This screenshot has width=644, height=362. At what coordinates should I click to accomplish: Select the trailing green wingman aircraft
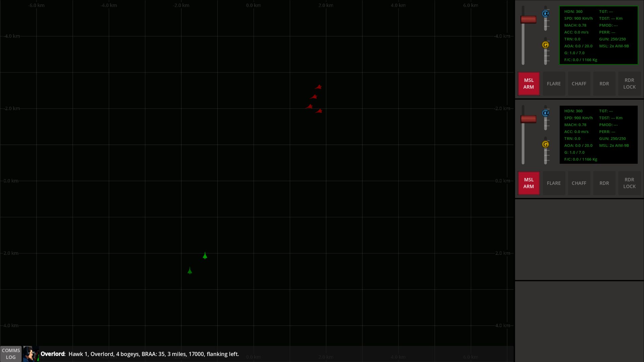190,271
